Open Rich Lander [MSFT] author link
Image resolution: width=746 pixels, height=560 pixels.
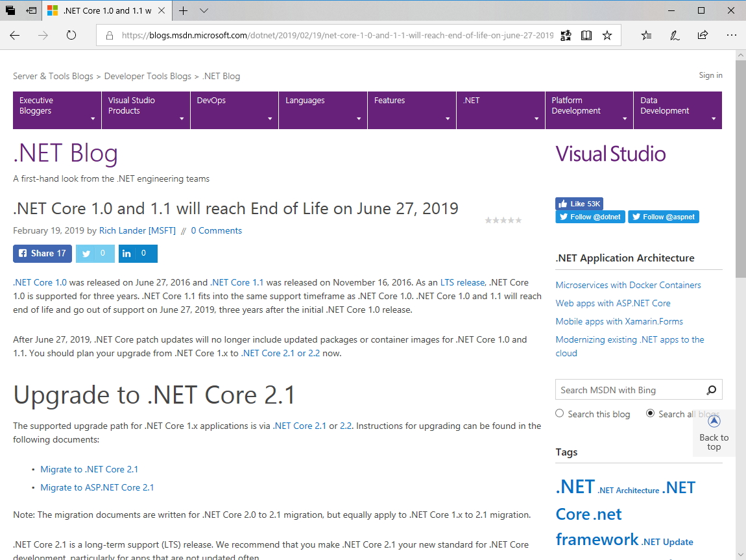137,231
